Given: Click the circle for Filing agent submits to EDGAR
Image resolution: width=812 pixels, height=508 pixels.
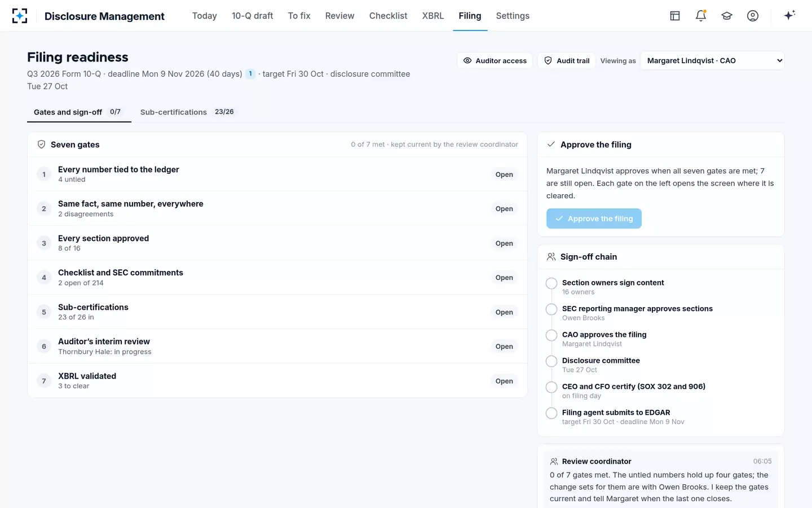Looking at the screenshot, I should [x=551, y=413].
